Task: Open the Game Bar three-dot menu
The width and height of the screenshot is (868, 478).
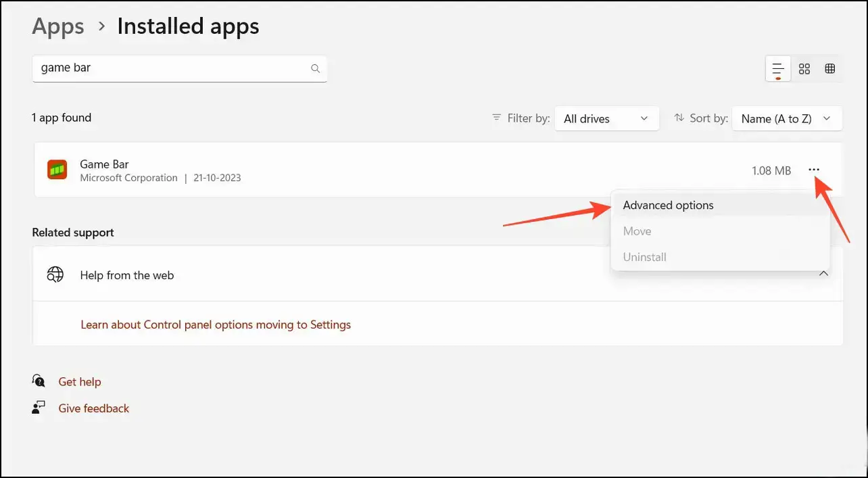Action: pyautogui.click(x=814, y=170)
